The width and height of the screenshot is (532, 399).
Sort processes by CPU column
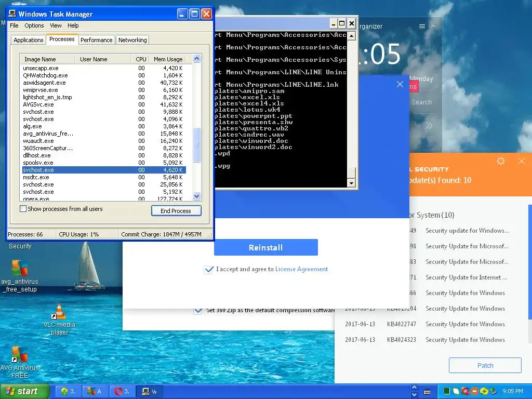pyautogui.click(x=140, y=59)
